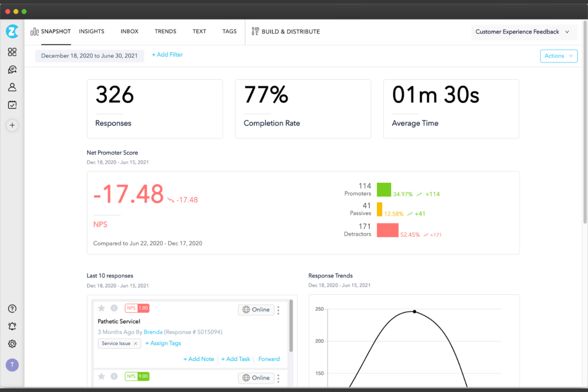Select the data point on Response Trends chart

414,311
